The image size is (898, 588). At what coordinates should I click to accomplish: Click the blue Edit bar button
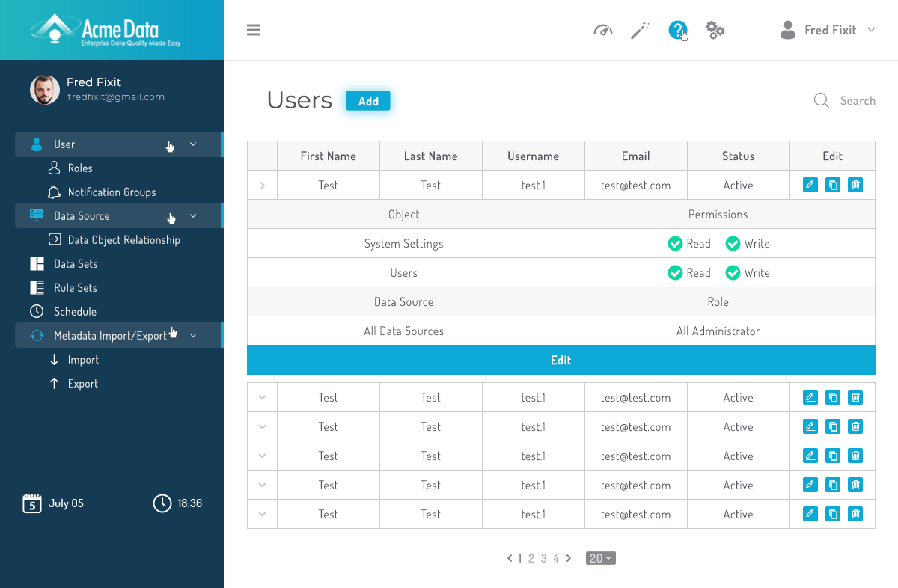(561, 360)
